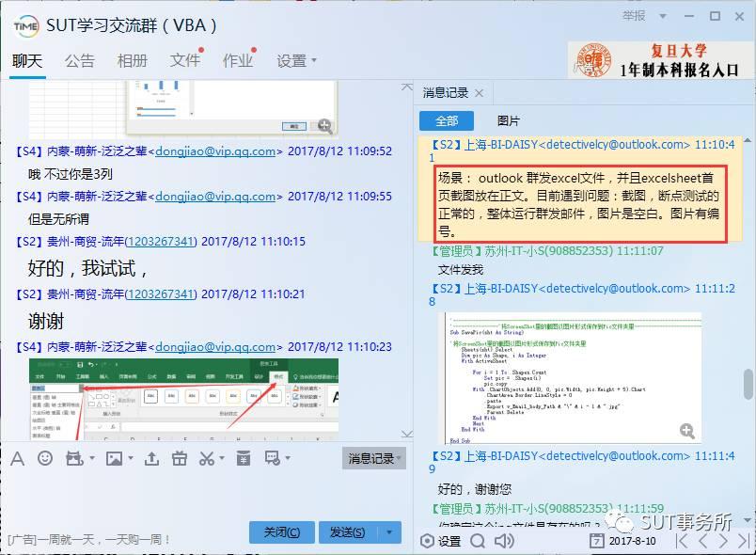Open the font formatting A icon
The width and height of the screenshot is (756, 555).
(x=17, y=458)
